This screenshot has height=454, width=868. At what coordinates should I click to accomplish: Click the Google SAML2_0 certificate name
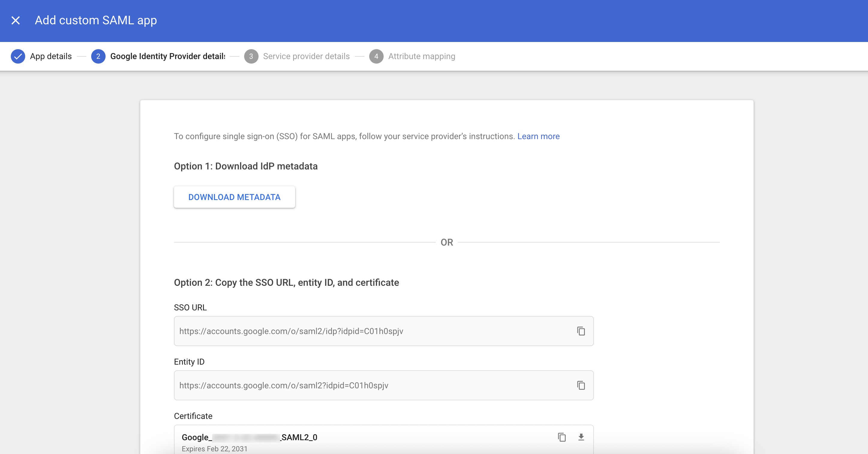[x=249, y=437]
